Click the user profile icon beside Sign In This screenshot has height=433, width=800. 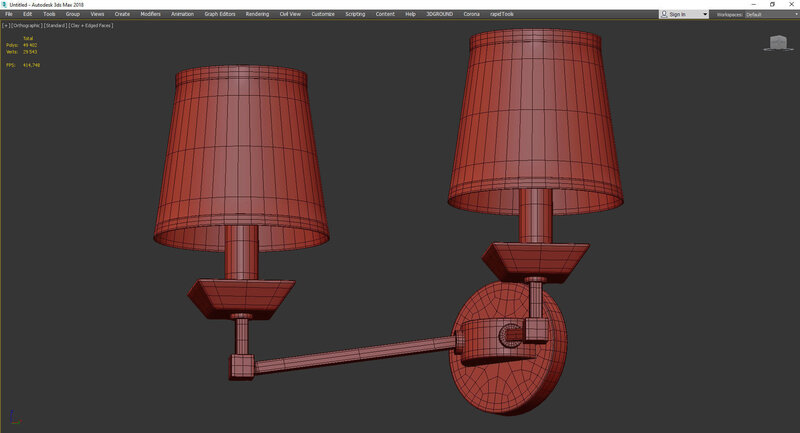(x=664, y=14)
